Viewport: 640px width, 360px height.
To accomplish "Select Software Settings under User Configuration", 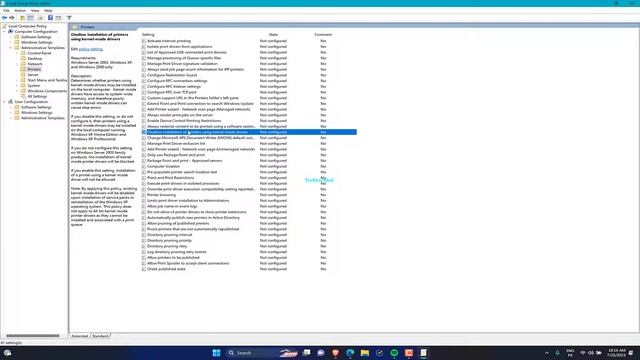I will [36, 107].
